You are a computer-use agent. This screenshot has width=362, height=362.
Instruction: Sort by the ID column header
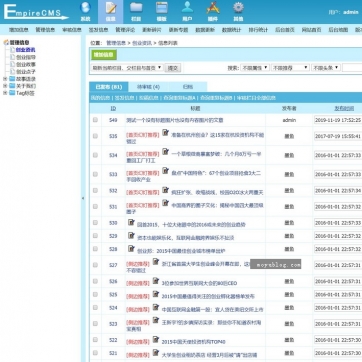(113, 108)
